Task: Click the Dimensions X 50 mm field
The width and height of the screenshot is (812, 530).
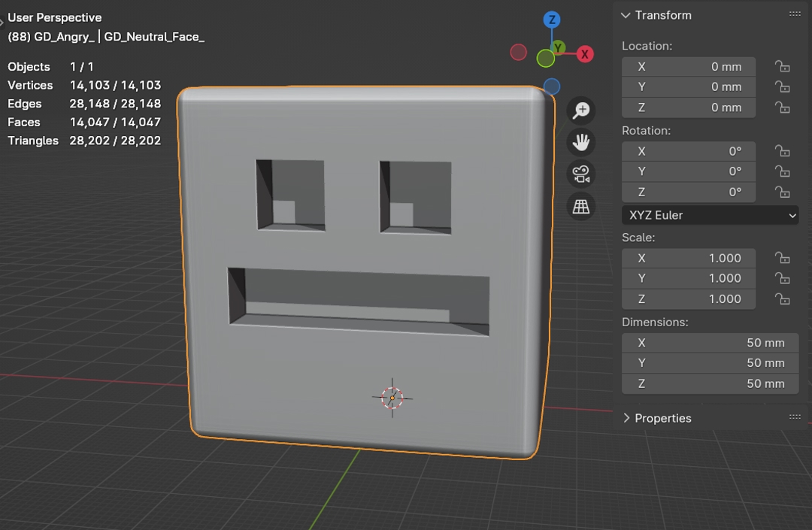Action: 709,343
